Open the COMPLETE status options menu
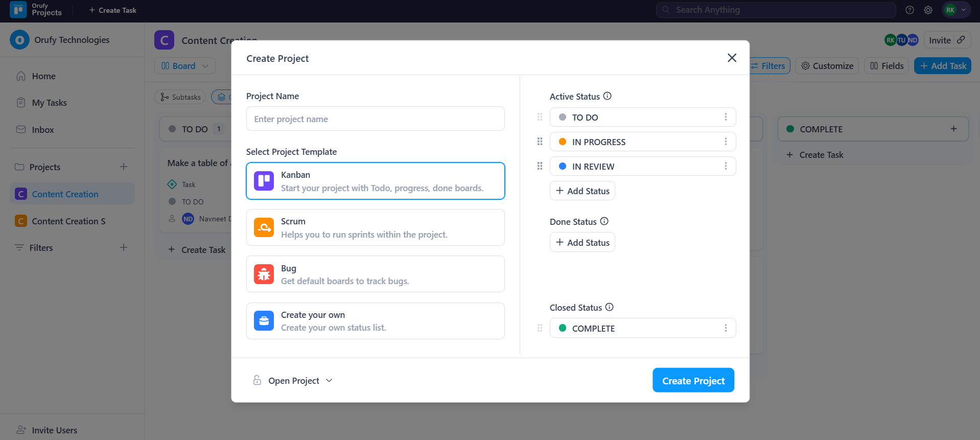 pos(725,328)
